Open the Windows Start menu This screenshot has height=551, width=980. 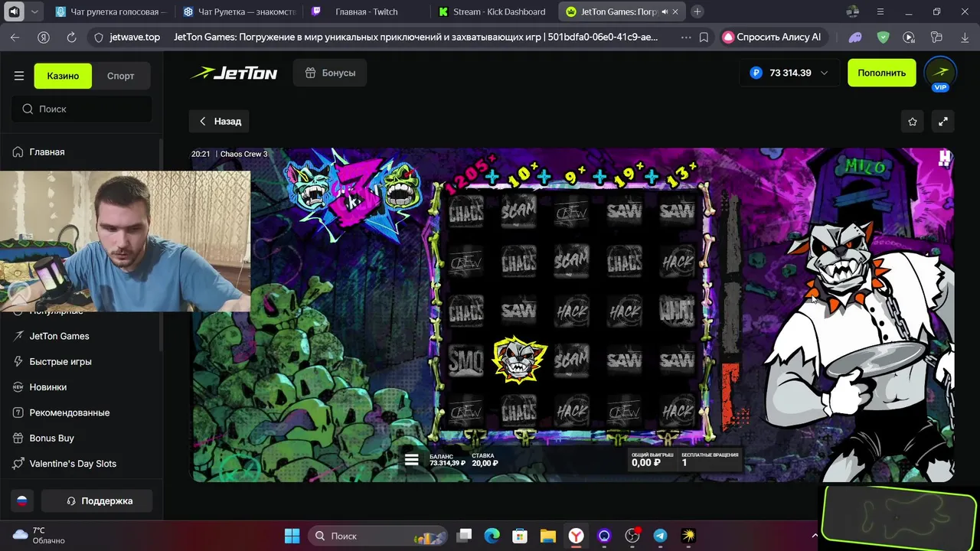(292, 536)
